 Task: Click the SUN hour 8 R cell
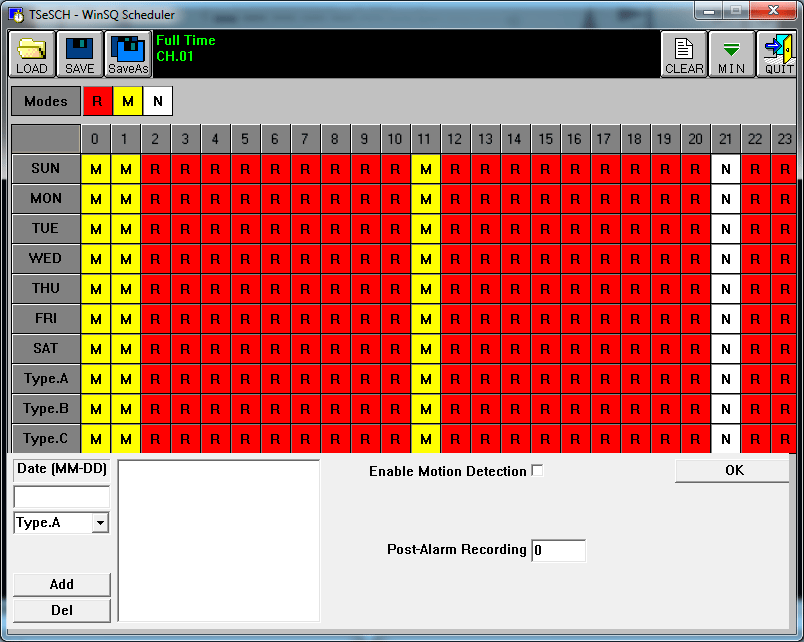coord(335,169)
